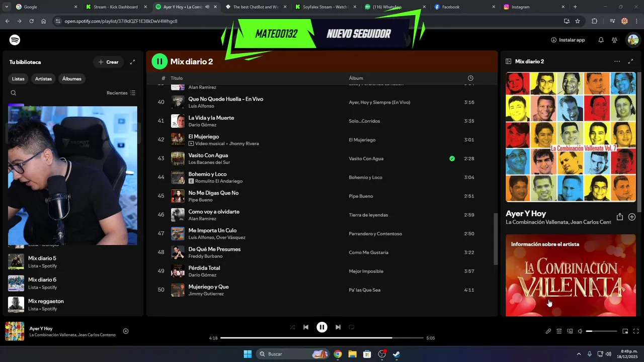
Task: Open notifications bell
Action: [x=601, y=40]
